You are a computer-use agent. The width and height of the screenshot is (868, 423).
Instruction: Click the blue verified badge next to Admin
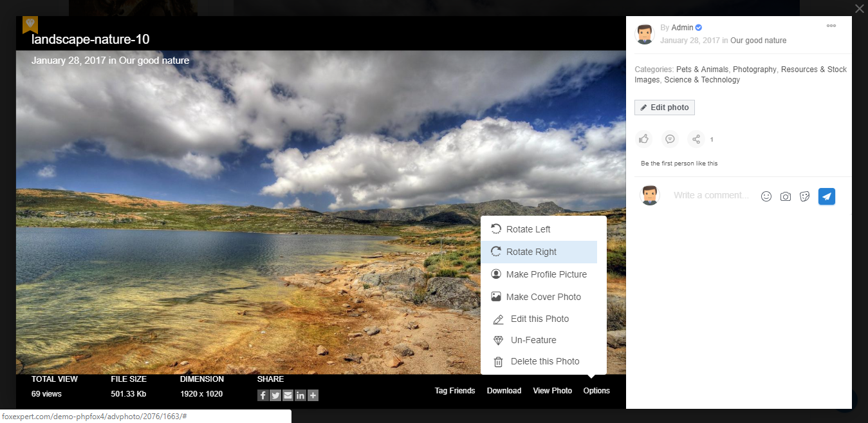(699, 28)
